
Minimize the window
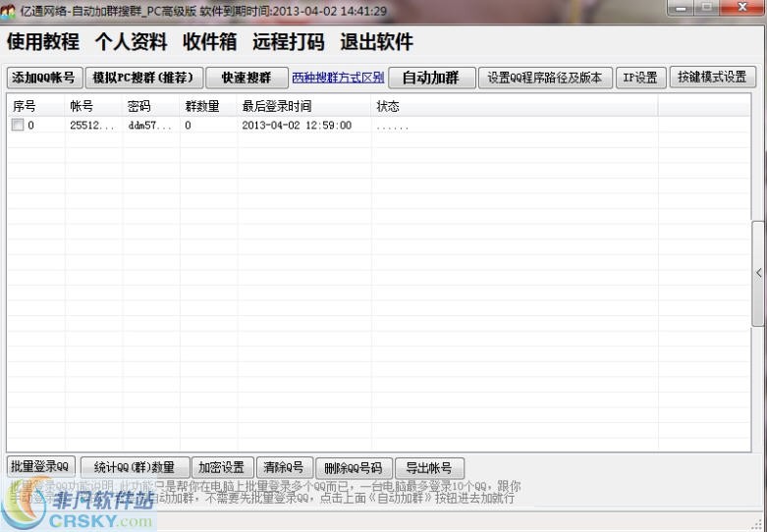(x=681, y=7)
